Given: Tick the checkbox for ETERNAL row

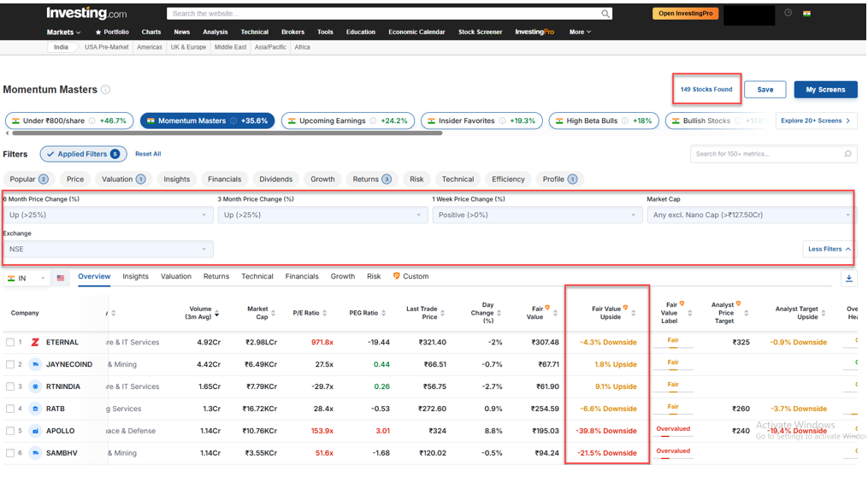Looking at the screenshot, I should click(x=10, y=343).
